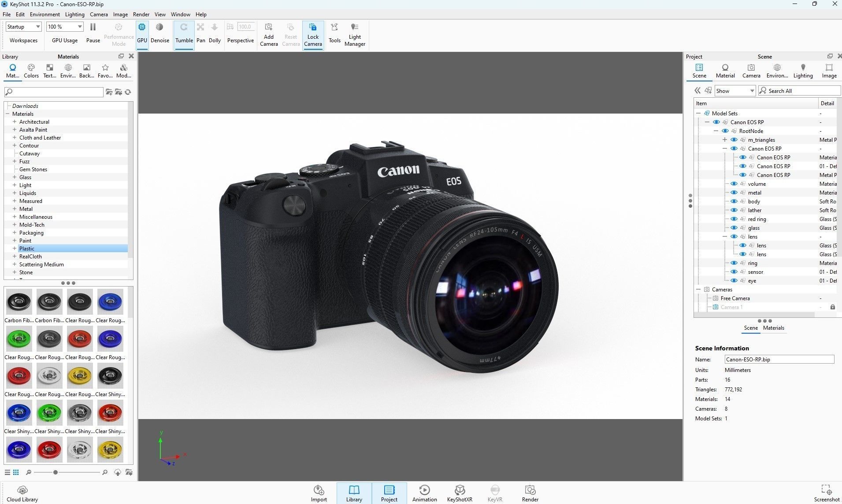Open the Workspaces Startup dropdown

[24, 27]
